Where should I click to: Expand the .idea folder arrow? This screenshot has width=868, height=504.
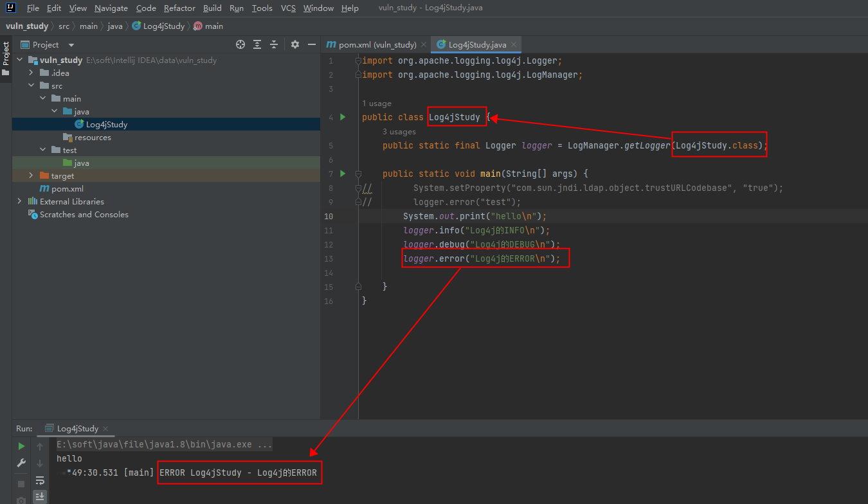(x=31, y=73)
